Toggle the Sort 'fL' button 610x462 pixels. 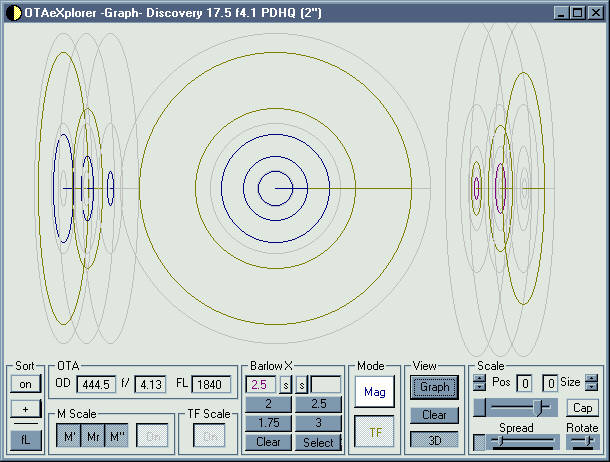tap(26, 440)
